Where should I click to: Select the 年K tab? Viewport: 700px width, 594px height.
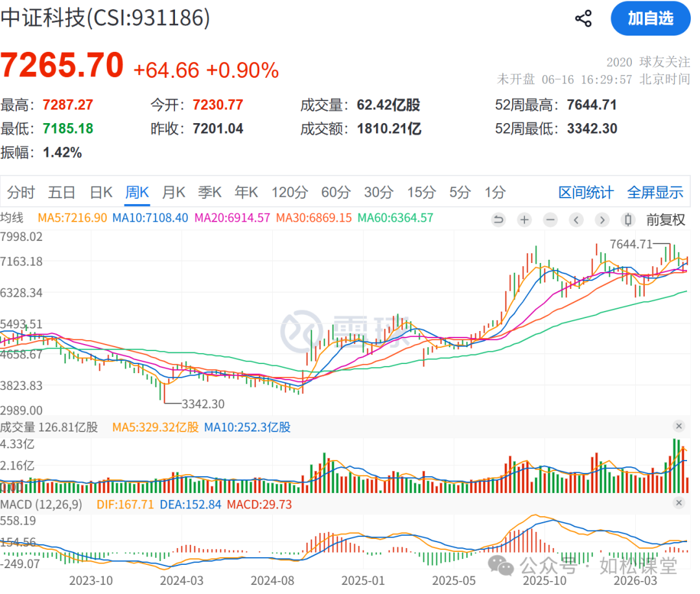pos(246,192)
